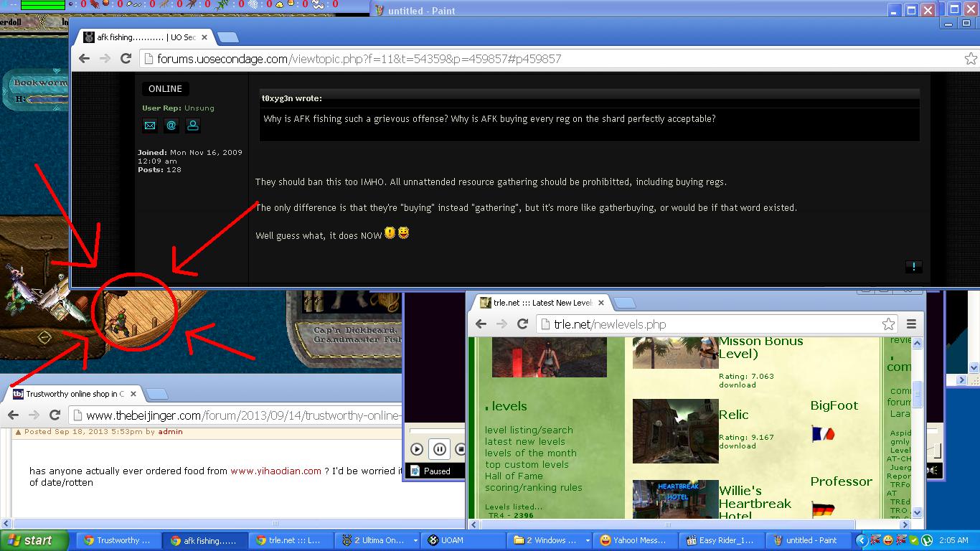Report the forum post with the exclamation icon

(913, 266)
